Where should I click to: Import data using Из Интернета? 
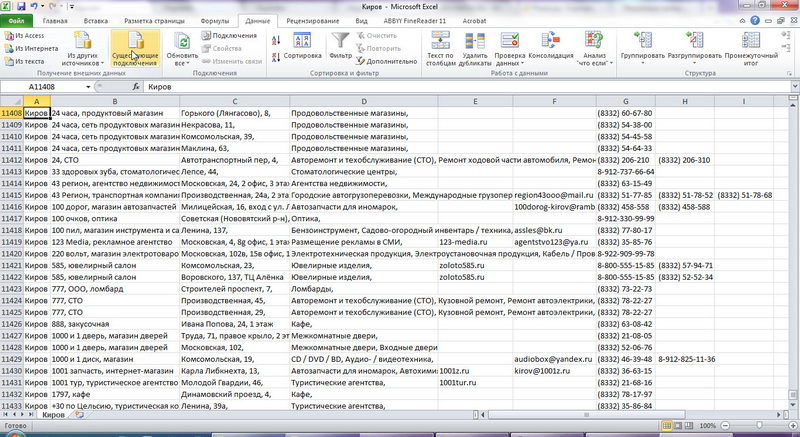[x=31, y=48]
